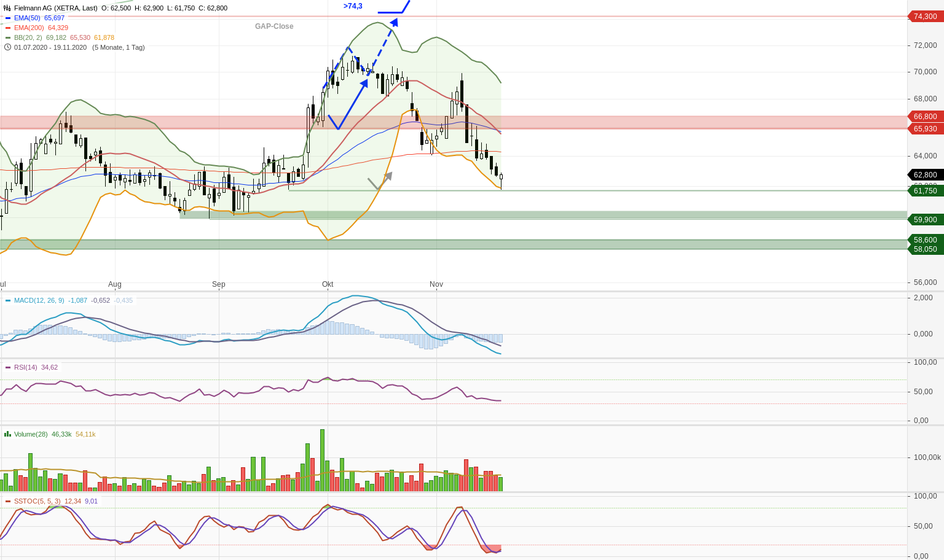Click the 74,300 red price tag
Viewport: 944px width, 560px height.
pyautogui.click(x=925, y=17)
